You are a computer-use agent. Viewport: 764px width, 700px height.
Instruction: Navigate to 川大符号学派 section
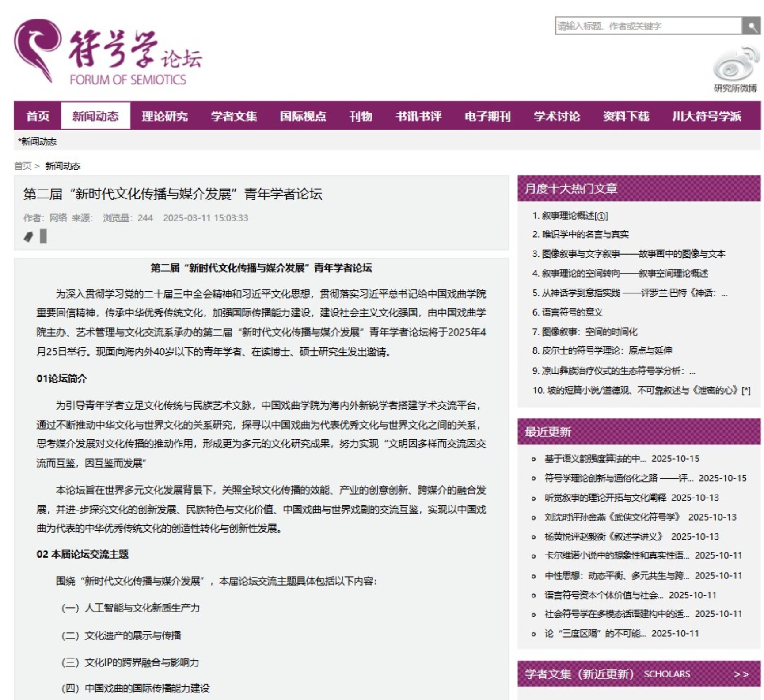tap(706, 116)
